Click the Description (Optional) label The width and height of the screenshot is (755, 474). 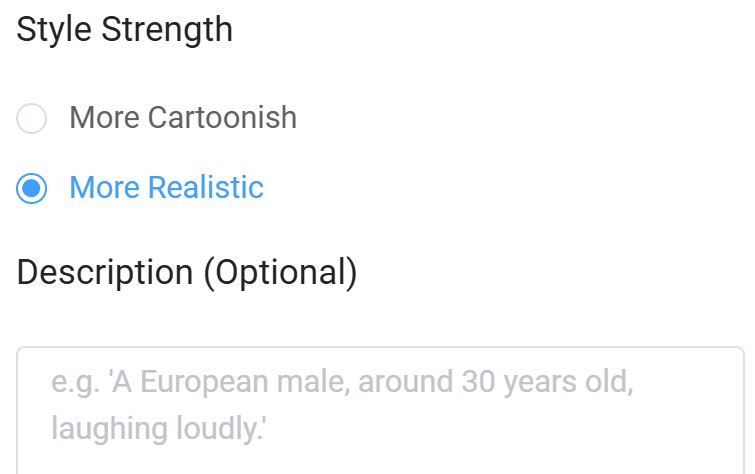point(187,272)
